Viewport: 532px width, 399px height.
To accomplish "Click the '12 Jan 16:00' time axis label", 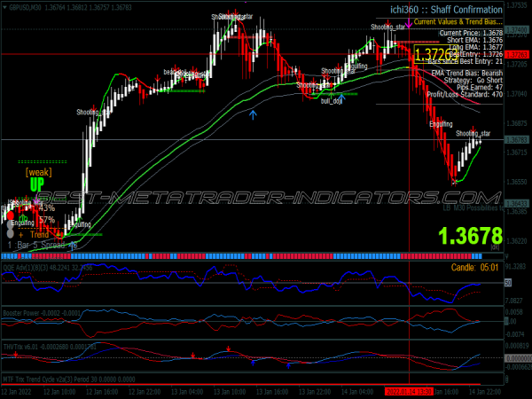I will coord(102,392).
